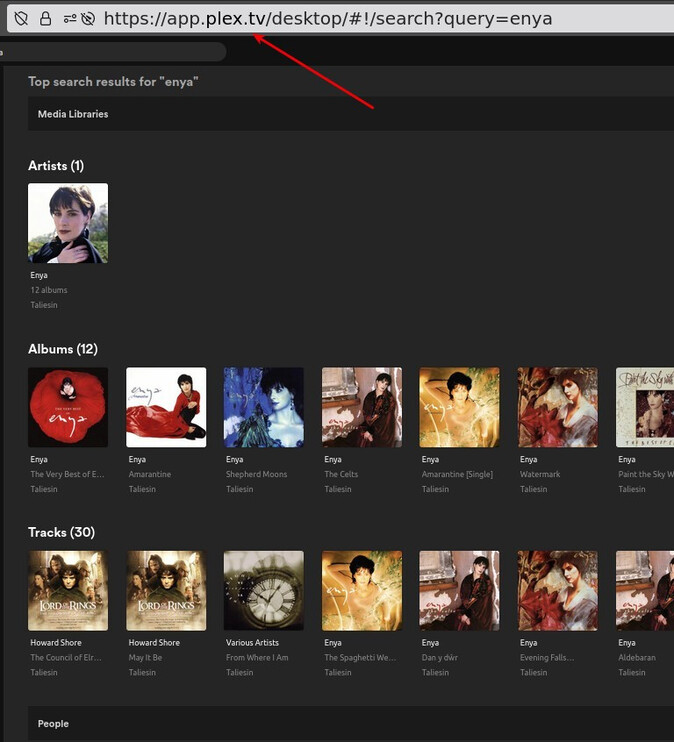
Task: Click Howard Shore above The Council of Elrond
Action: coord(56,643)
